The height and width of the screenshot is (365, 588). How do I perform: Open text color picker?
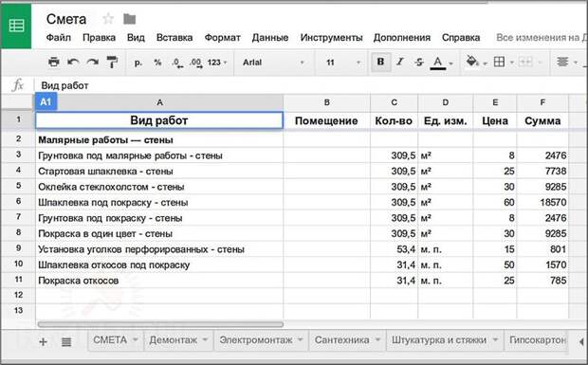point(438,63)
